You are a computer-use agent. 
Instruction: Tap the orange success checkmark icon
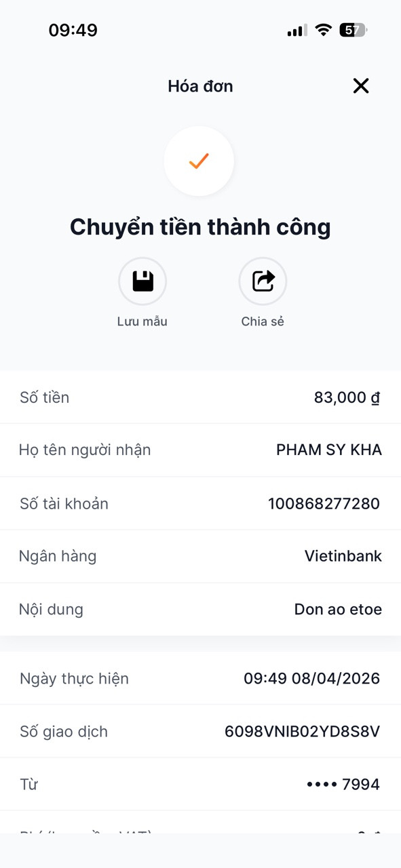[199, 161]
